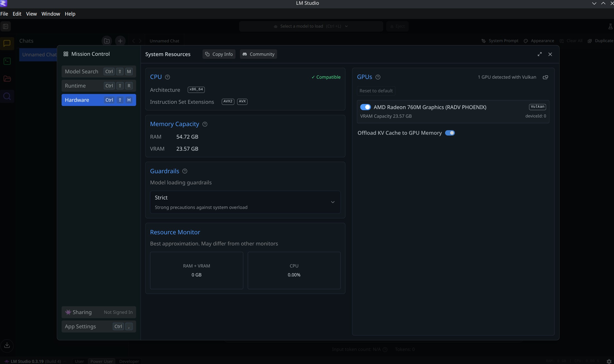
Task: Click the flask icon at top right
Action: (x=610, y=26)
